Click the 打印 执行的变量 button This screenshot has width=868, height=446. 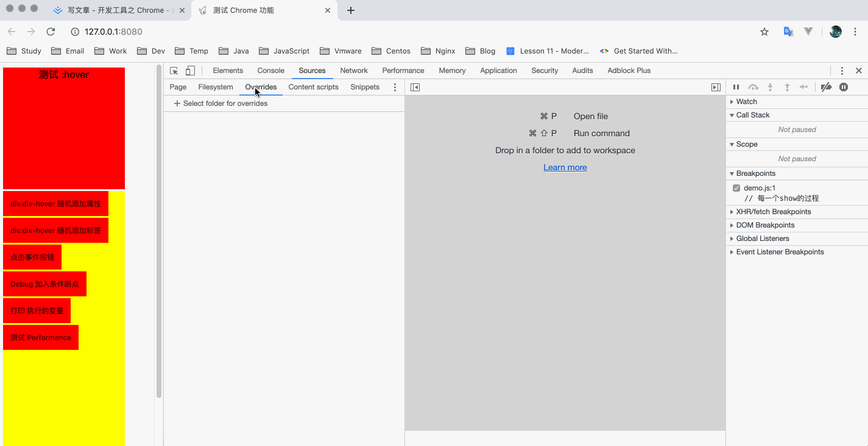coord(37,310)
